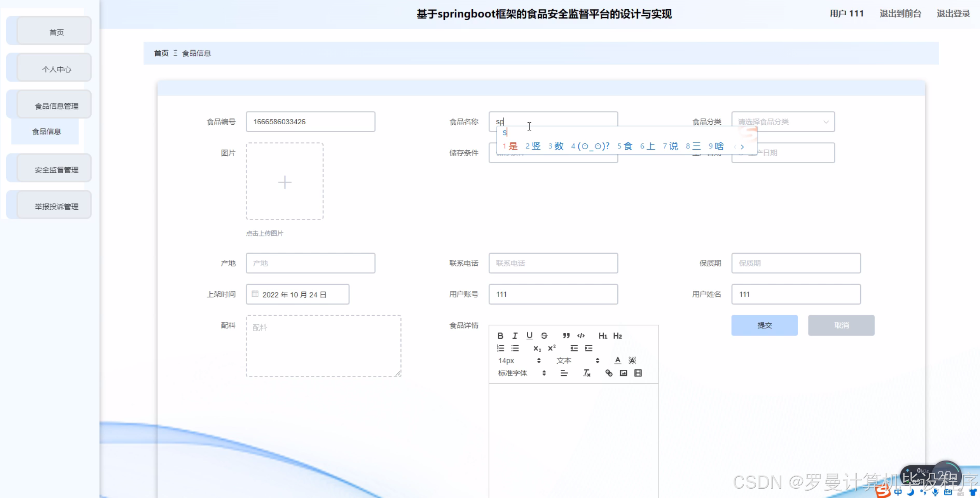This screenshot has height=498, width=980.
Task: Expand the 食品分类 category selector
Action: pyautogui.click(x=783, y=122)
